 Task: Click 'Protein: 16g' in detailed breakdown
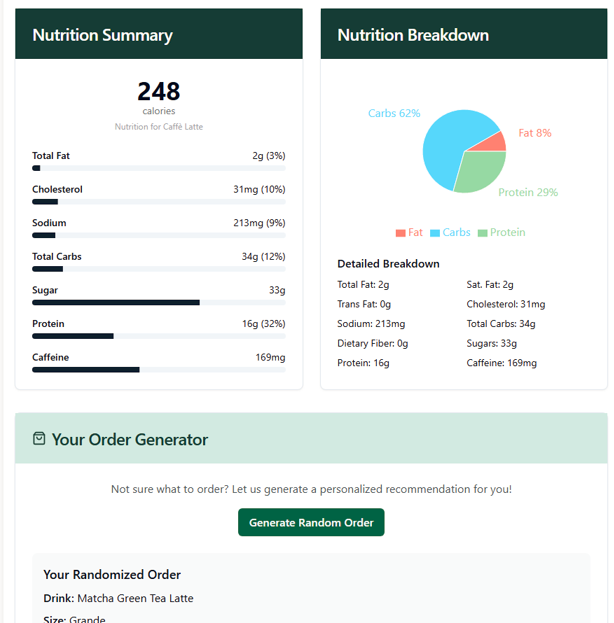coord(363,363)
